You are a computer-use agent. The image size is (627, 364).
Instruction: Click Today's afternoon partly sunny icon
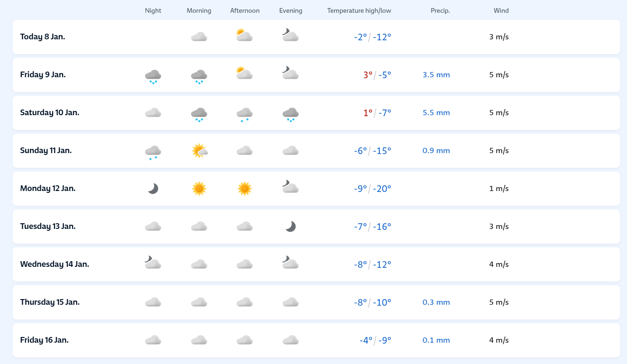244,36
